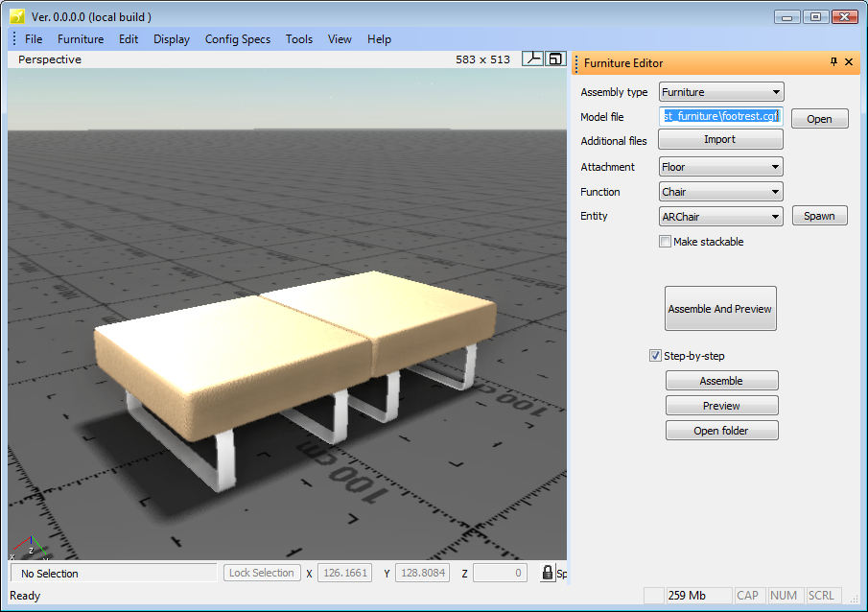Open the Edit menu
The image size is (868, 612).
click(129, 39)
